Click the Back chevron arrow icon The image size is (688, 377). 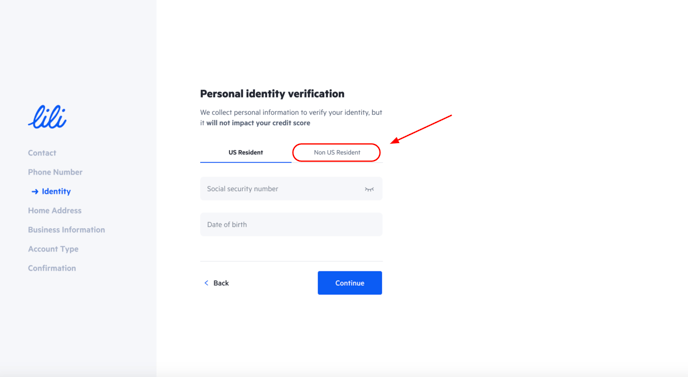[206, 283]
